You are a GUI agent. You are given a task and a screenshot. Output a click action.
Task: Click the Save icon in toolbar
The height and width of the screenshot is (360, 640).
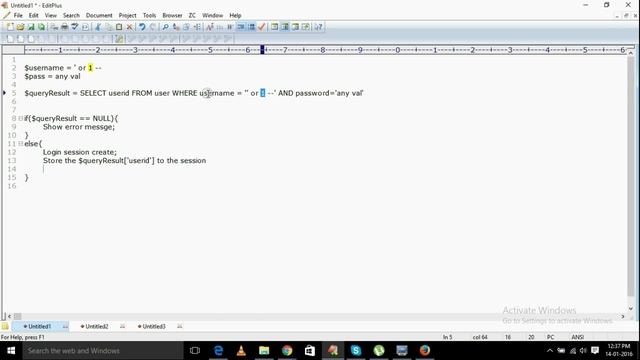click(x=31, y=27)
